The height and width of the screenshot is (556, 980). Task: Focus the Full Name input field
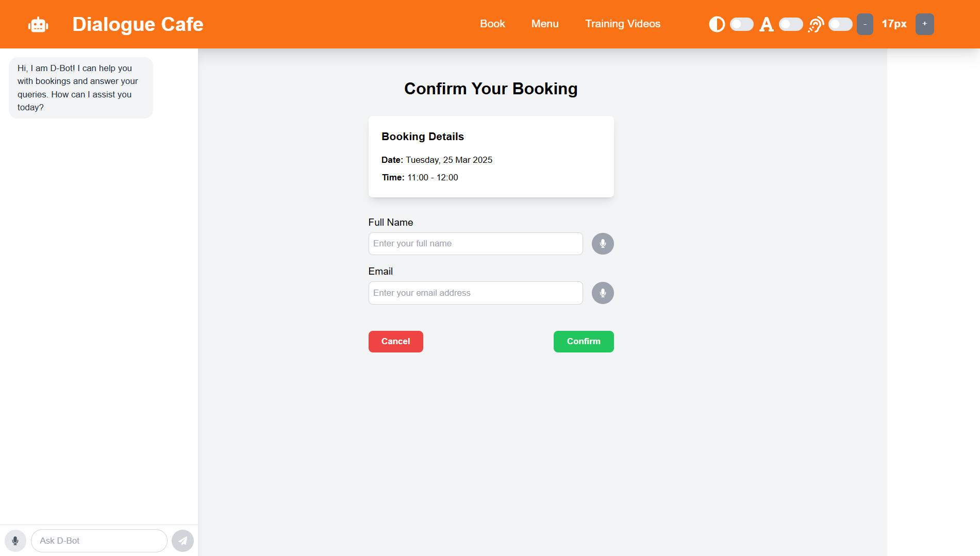click(475, 244)
